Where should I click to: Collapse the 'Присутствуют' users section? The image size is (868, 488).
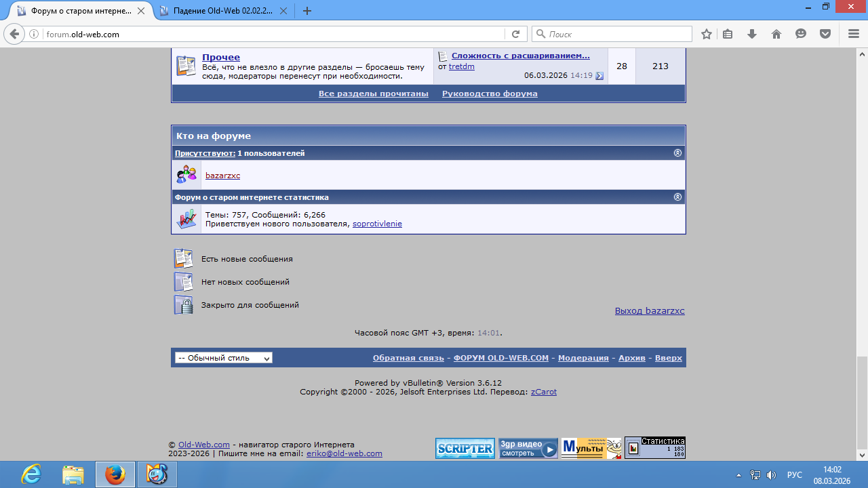(x=677, y=153)
